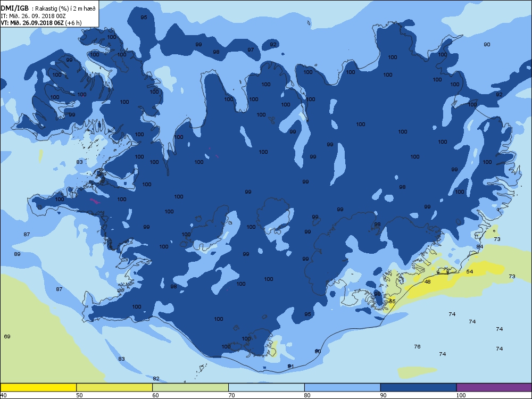Click the 90–100 dark blue legend swatch
532x399 pixels.
click(418, 387)
